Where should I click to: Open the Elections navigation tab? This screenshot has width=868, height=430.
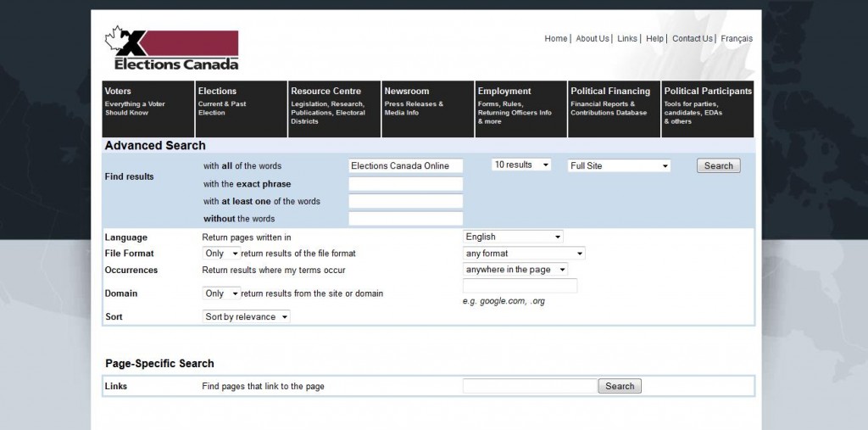click(x=242, y=109)
